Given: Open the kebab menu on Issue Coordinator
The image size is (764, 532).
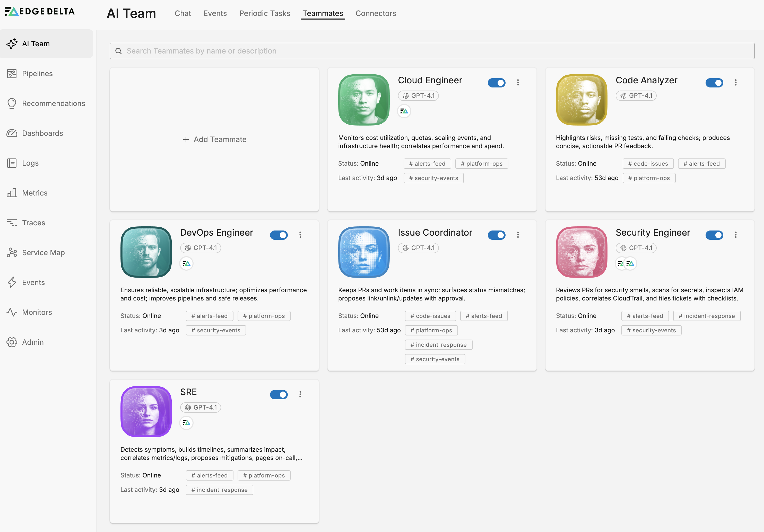Looking at the screenshot, I should (518, 235).
